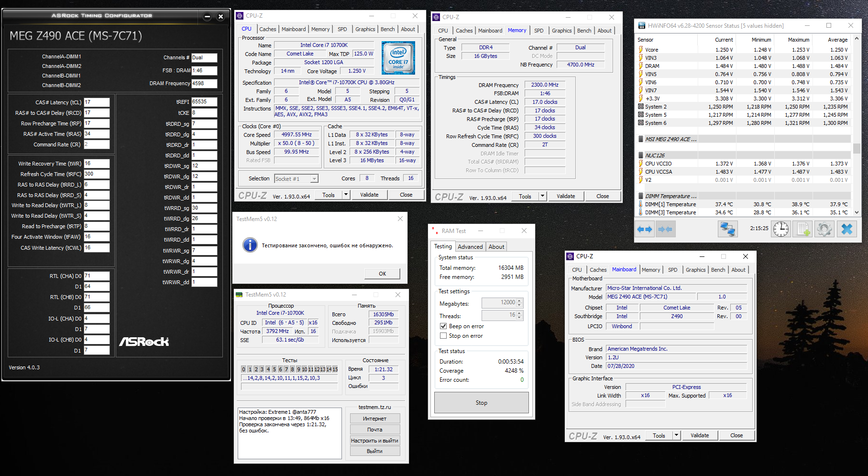
Task: Switch to the Advanced tab in RAM Test
Action: [470, 247]
